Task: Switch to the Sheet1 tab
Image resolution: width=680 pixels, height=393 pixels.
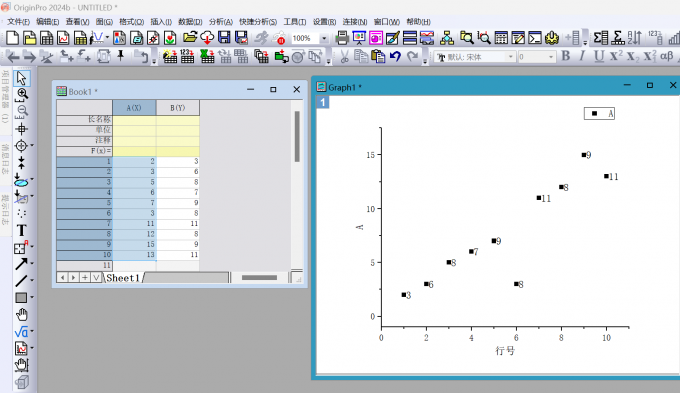Action: [123, 278]
